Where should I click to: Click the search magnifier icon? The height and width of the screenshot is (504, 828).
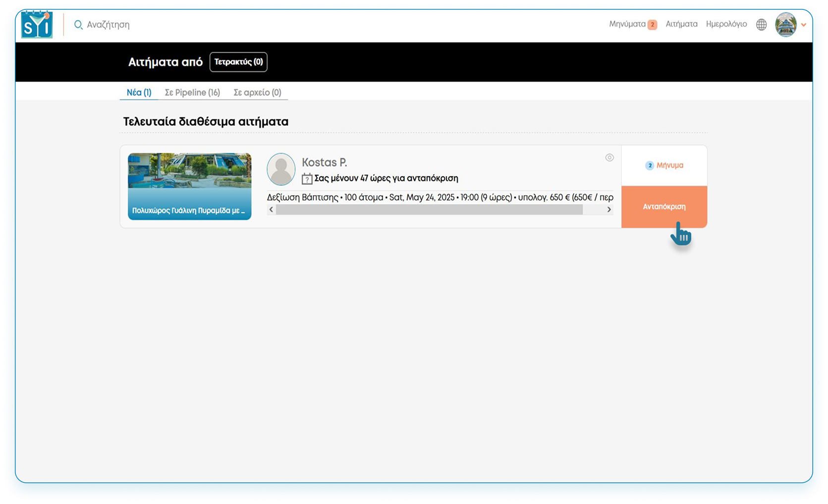(x=78, y=25)
